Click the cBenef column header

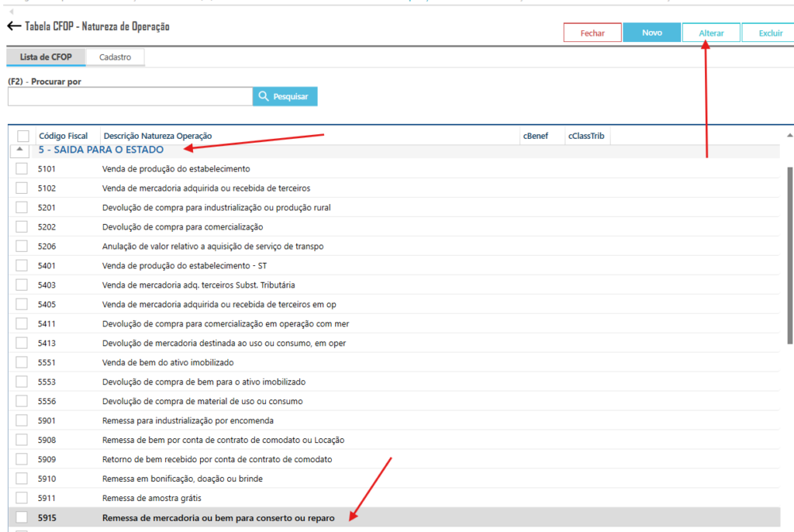(x=535, y=136)
